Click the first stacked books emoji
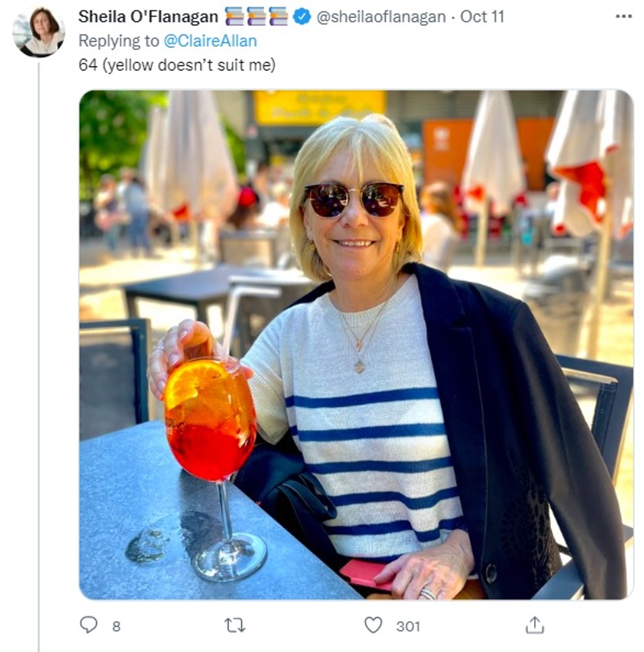Screen dimensions: 644x652 click(x=234, y=17)
